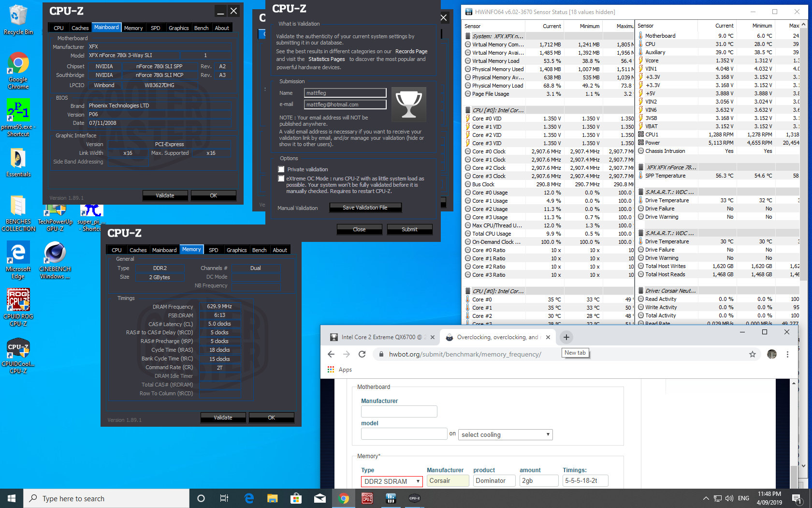Select the Core #0 Clock row in HWiNFO

pos(549,151)
